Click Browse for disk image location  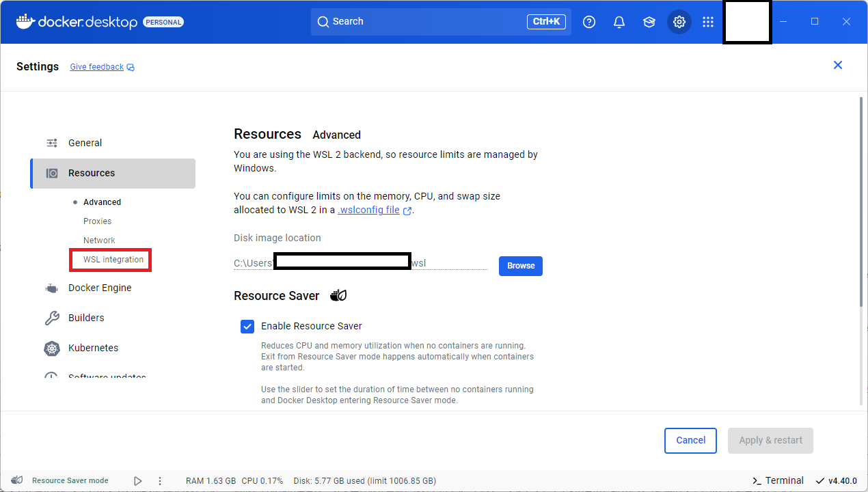tap(520, 266)
